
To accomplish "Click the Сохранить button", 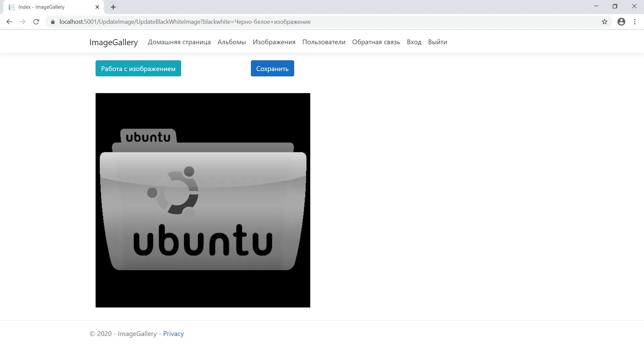I will pyautogui.click(x=272, y=68).
